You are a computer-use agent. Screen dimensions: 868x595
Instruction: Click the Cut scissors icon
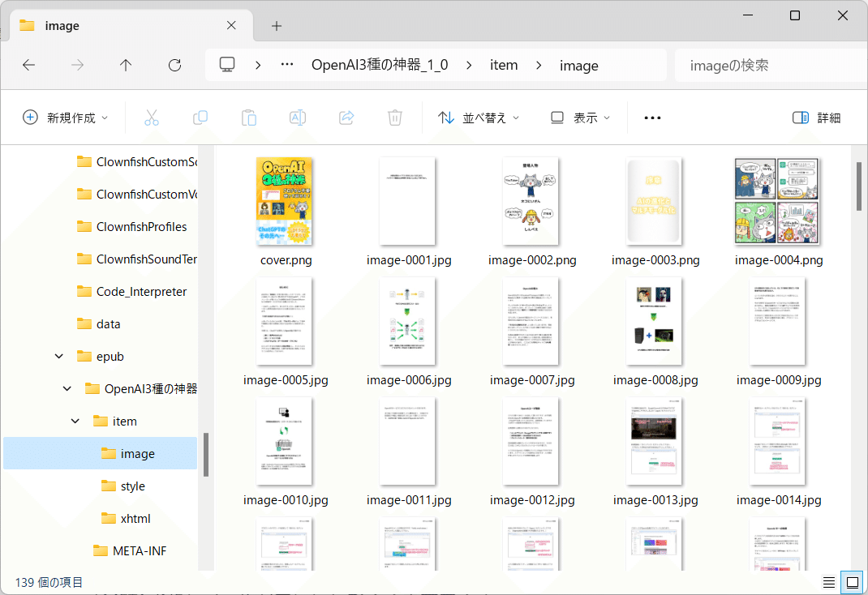point(152,118)
